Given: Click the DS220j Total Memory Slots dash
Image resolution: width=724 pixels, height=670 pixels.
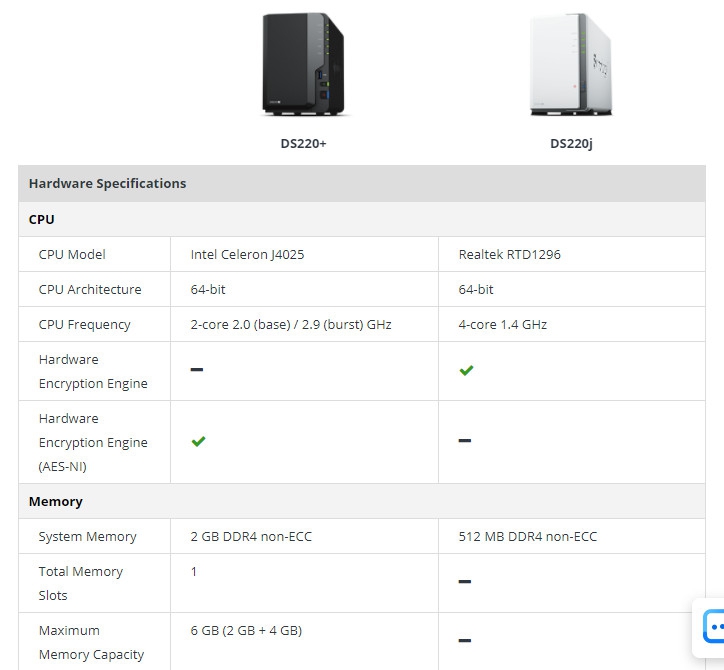Looking at the screenshot, I should point(465,581).
